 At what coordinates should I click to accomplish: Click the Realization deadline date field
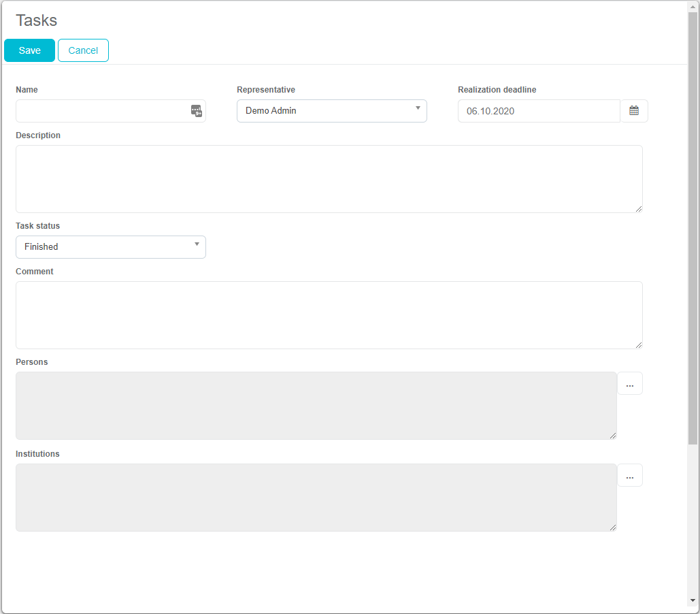point(538,111)
